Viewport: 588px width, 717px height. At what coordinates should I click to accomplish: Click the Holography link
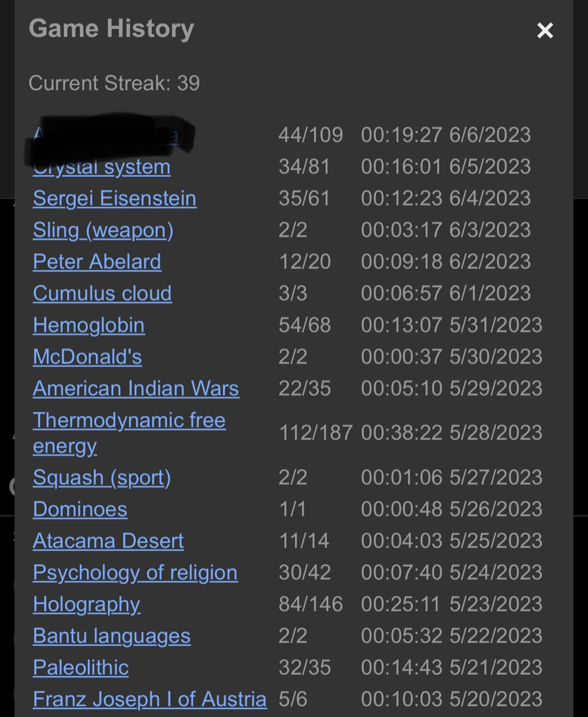point(86,604)
